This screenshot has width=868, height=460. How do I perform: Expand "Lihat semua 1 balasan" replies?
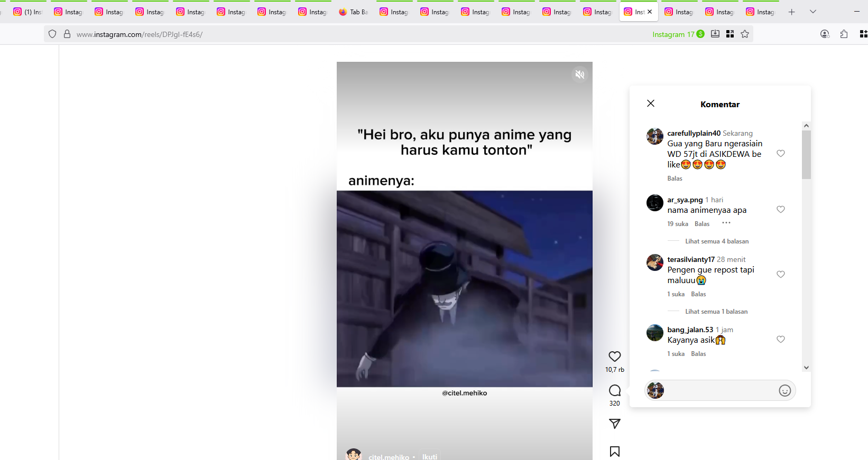coord(716,312)
